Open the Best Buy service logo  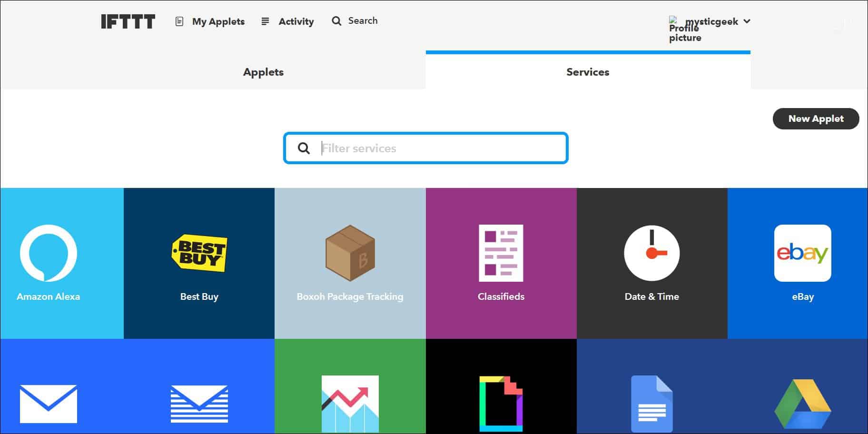199,253
